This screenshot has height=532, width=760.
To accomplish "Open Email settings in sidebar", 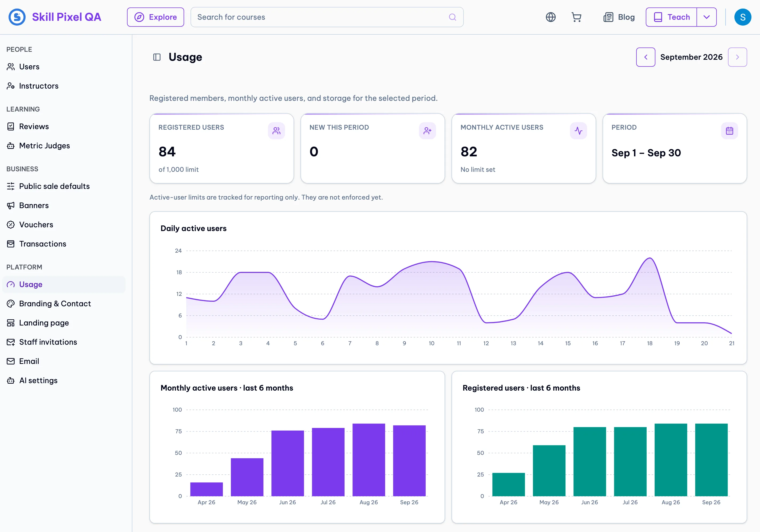I will coord(64,361).
